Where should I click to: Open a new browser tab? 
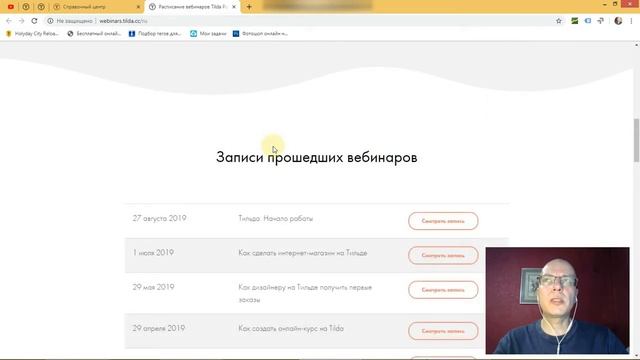pyautogui.click(x=249, y=7)
